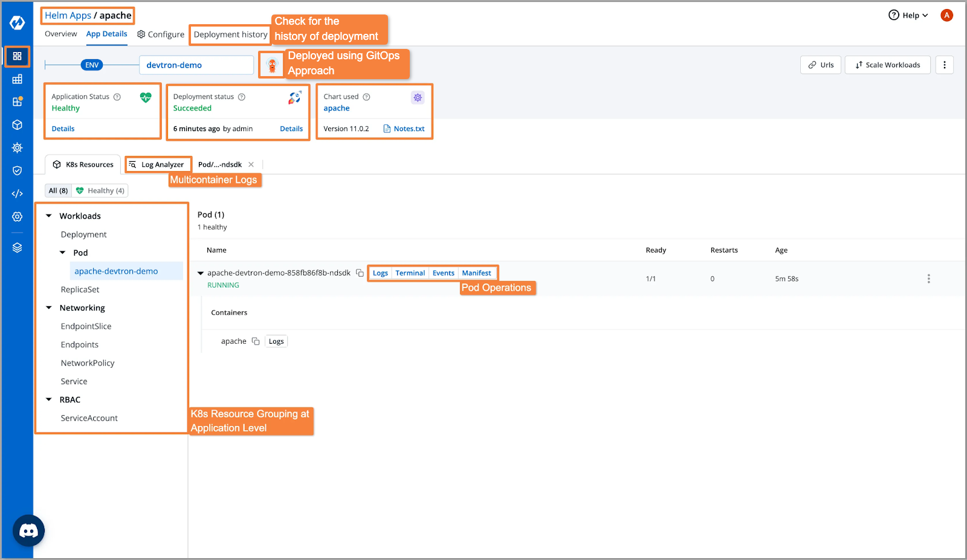Click the green heart health icon
The height and width of the screenshot is (560, 967).
tap(146, 97)
